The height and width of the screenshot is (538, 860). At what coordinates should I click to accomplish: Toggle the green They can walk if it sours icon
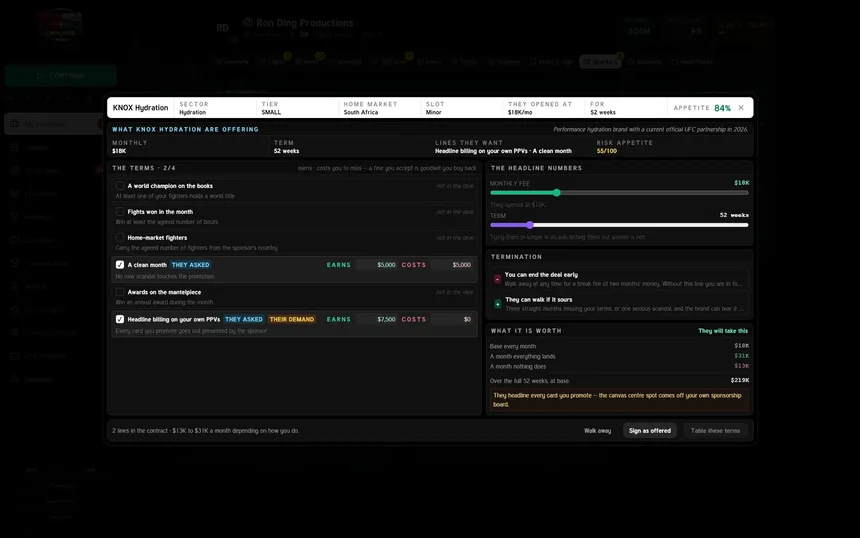point(497,304)
